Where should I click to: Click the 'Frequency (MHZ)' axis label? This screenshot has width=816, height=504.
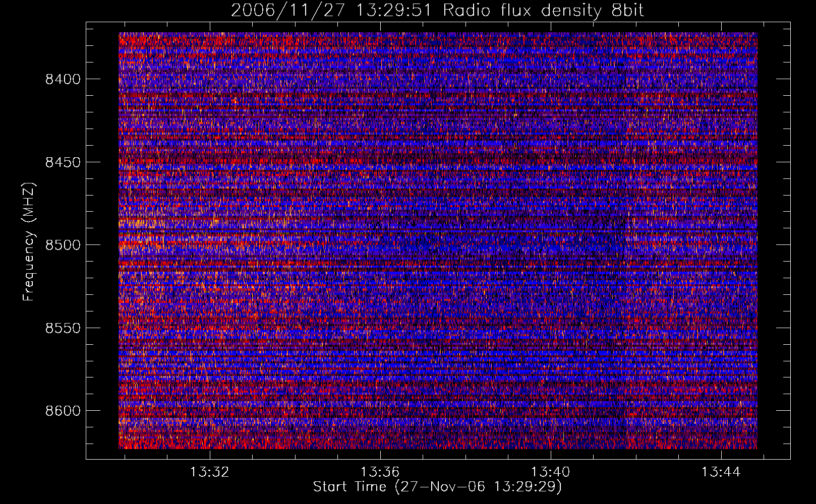pos(29,242)
